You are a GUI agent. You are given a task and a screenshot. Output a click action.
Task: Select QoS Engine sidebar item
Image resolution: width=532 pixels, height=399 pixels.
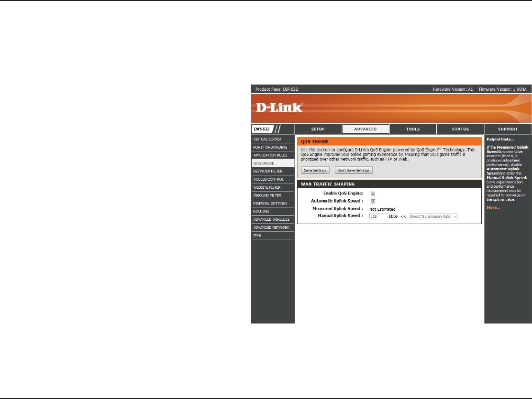pyautogui.click(x=273, y=163)
